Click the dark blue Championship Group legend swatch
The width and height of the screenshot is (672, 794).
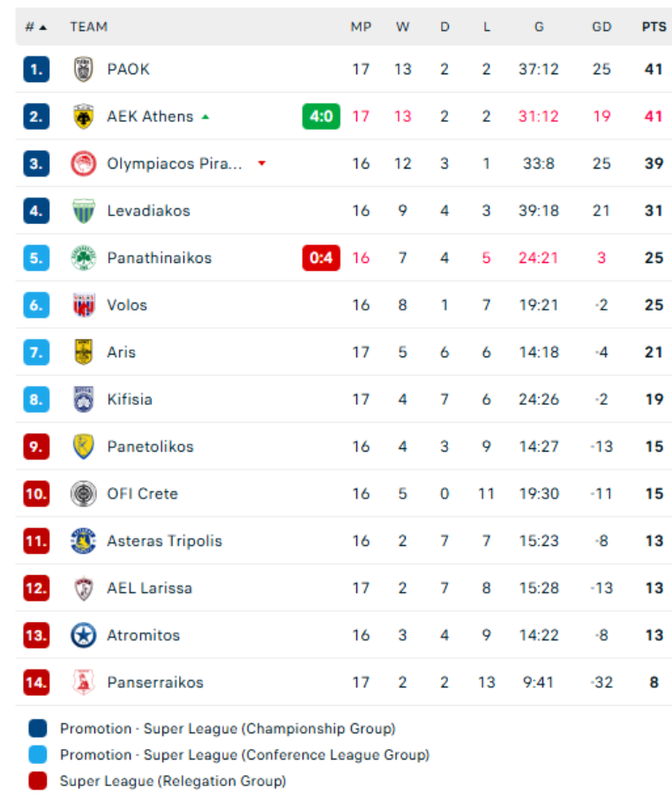(38, 729)
